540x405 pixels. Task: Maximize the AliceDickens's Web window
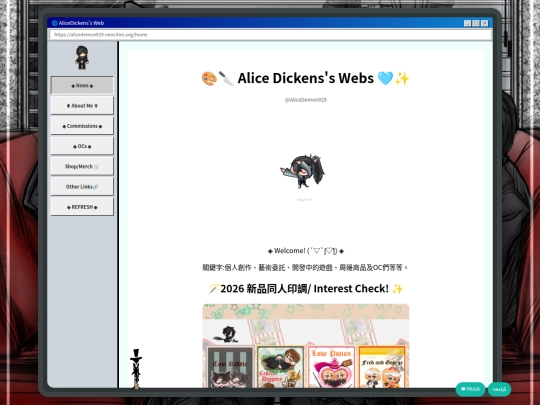[x=476, y=23]
